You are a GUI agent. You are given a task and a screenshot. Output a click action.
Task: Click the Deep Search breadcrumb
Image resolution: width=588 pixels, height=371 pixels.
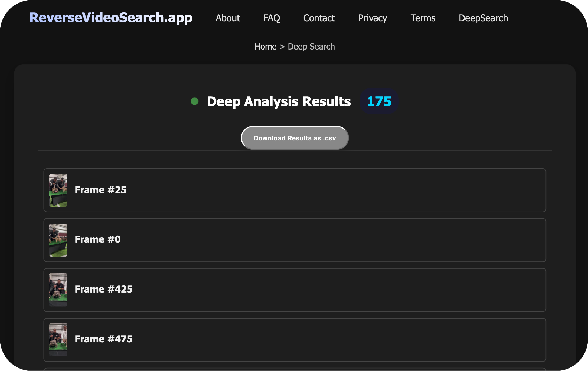point(311,47)
